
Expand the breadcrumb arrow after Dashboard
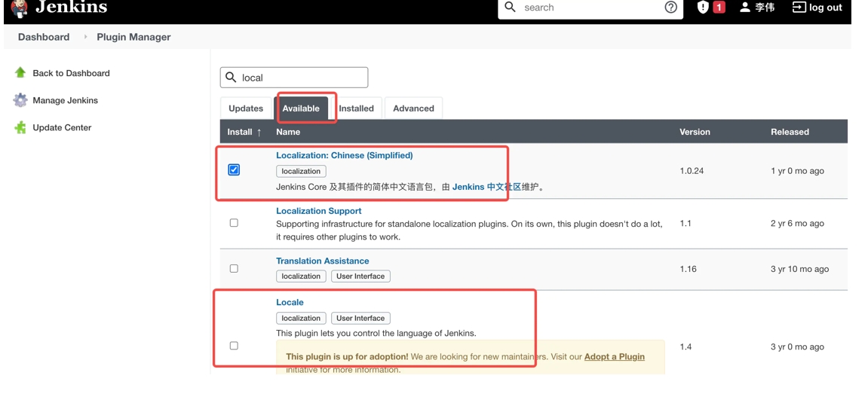point(85,37)
